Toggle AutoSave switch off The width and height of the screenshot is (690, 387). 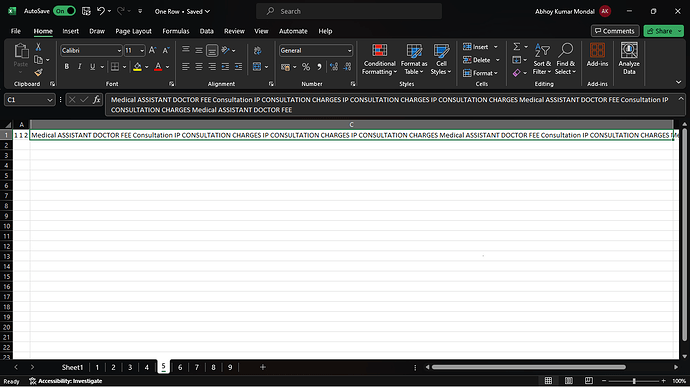pos(64,11)
